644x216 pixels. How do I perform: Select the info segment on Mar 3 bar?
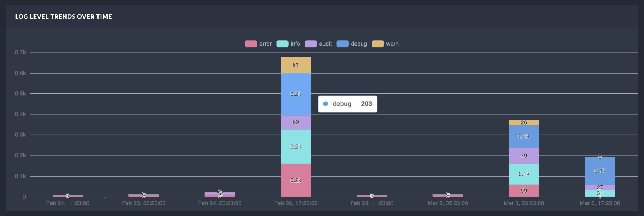tap(524, 174)
